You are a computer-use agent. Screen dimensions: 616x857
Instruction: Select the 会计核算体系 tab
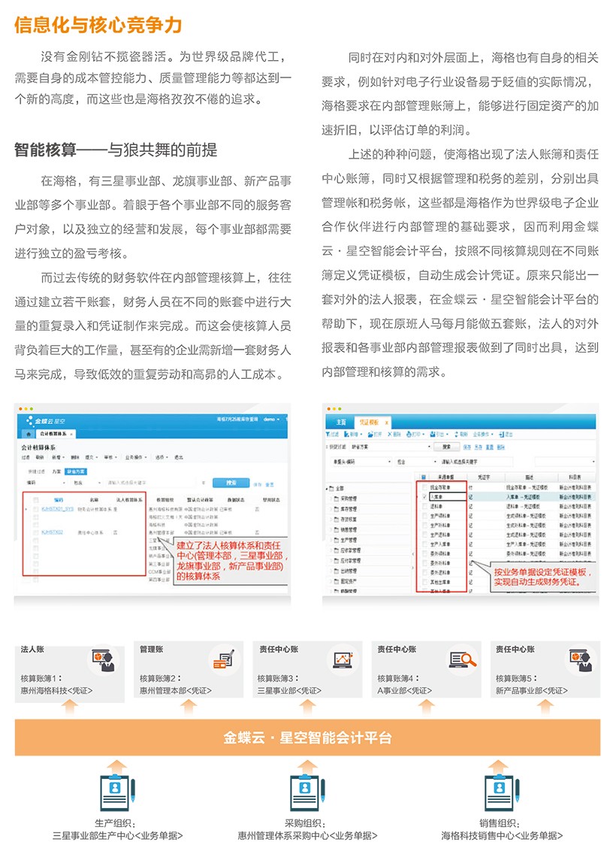pos(54,434)
